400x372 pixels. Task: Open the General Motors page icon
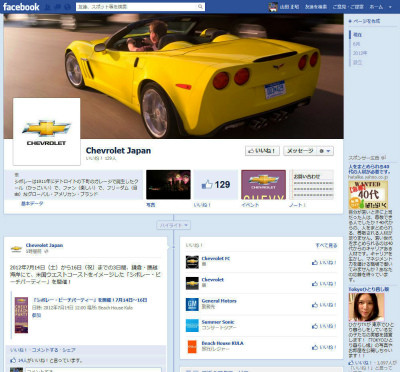[x=192, y=304]
